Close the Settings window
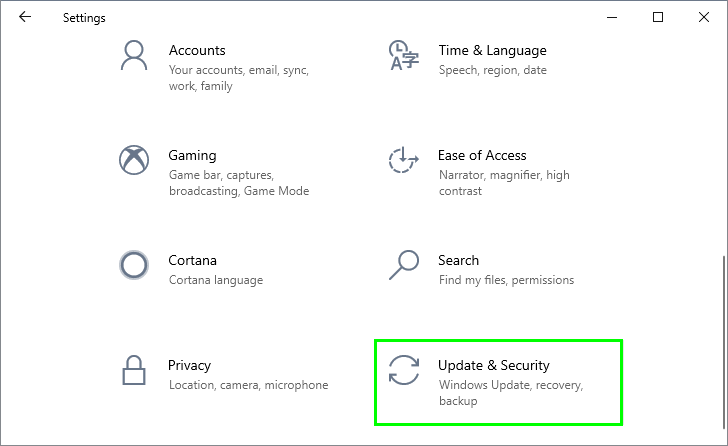Screen dimensions: 728x446 pyautogui.click(x=704, y=17)
